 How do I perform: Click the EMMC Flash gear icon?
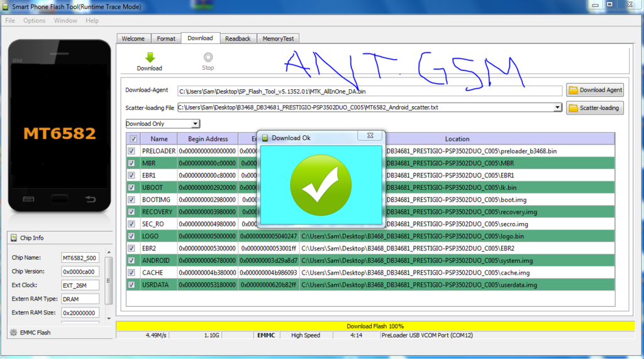coord(13,333)
